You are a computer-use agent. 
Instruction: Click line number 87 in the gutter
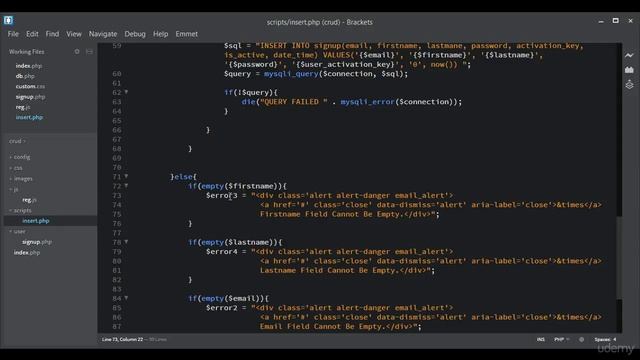tap(117, 327)
